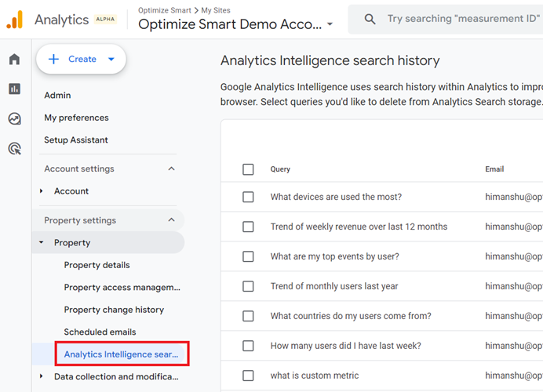Click 'What are my top events by user?' text
The height and width of the screenshot is (392, 543).
[x=334, y=256]
